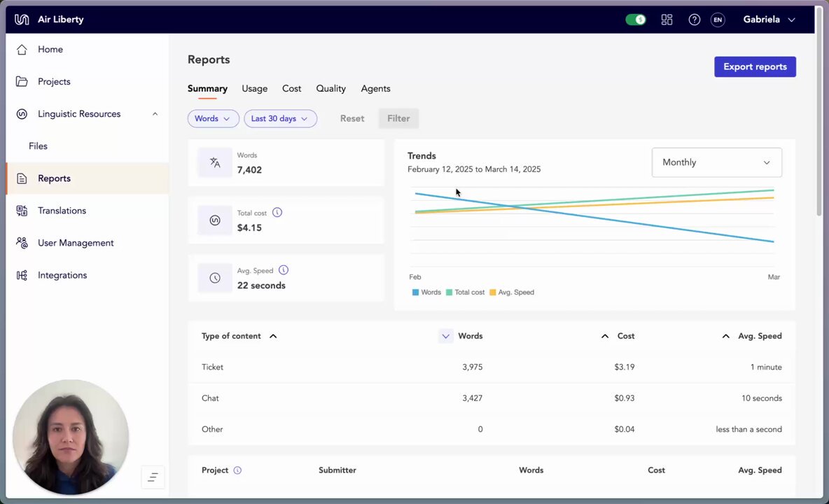This screenshot has height=504, width=829.
Task: Sort table by Words column arrow
Action: pyautogui.click(x=446, y=336)
